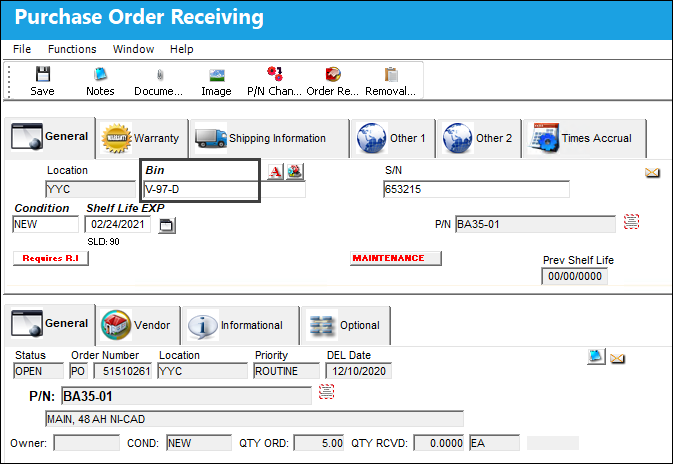Click red list icon beside upper P/N field
Image resolution: width=673 pixels, height=464 pixels.
(x=631, y=222)
